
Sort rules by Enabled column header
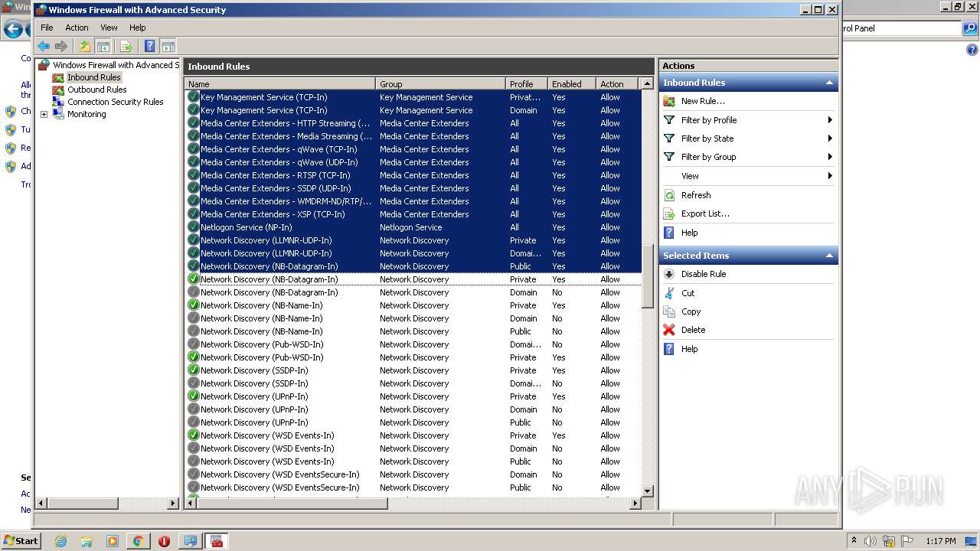point(572,84)
